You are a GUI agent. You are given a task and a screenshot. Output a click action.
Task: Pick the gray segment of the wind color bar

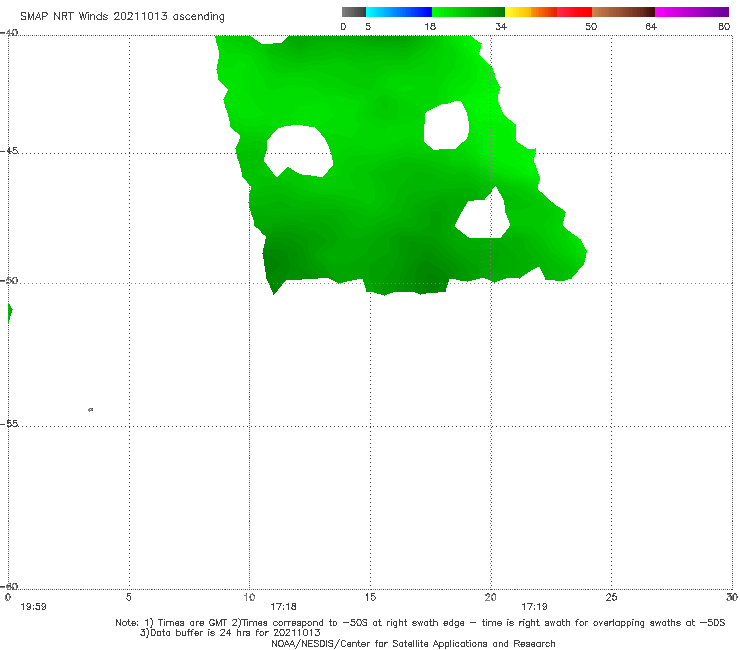point(354,12)
